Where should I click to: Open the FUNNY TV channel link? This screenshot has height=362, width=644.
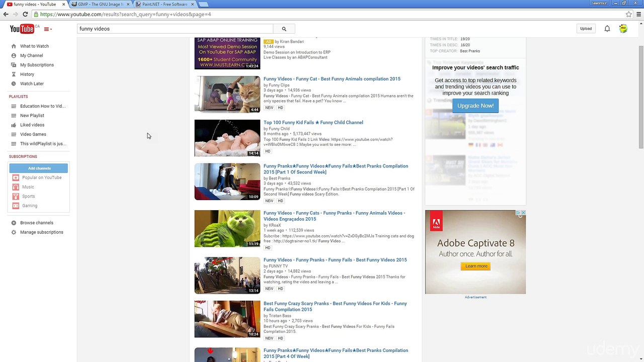click(x=278, y=266)
